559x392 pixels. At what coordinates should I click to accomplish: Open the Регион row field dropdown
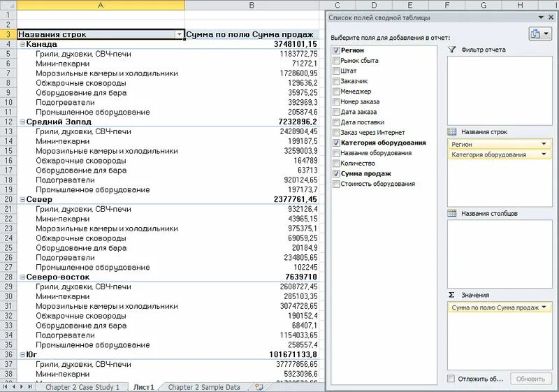(x=544, y=144)
